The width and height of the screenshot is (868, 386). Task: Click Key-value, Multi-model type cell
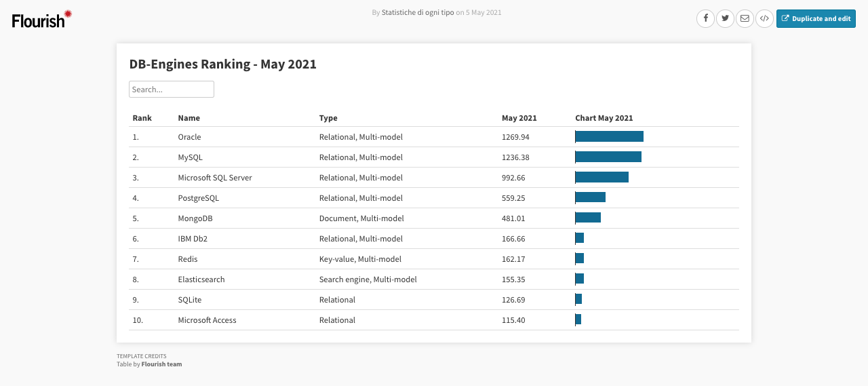[360, 259]
